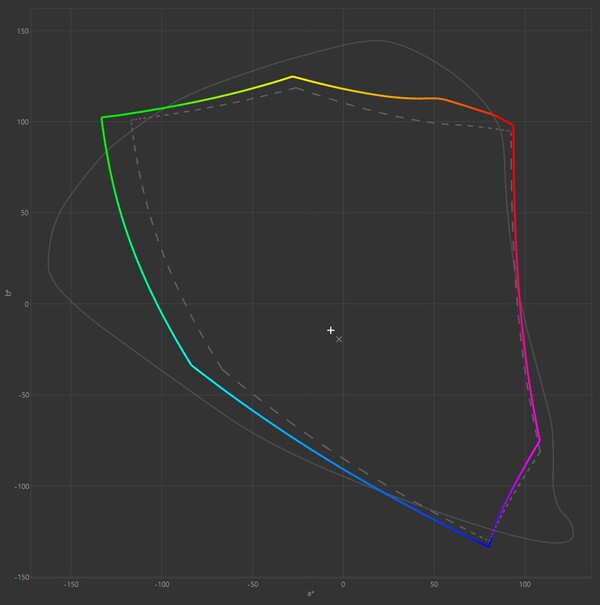Select the cyan vertex of the gamut
This screenshot has width=600, height=605.
(x=192, y=365)
